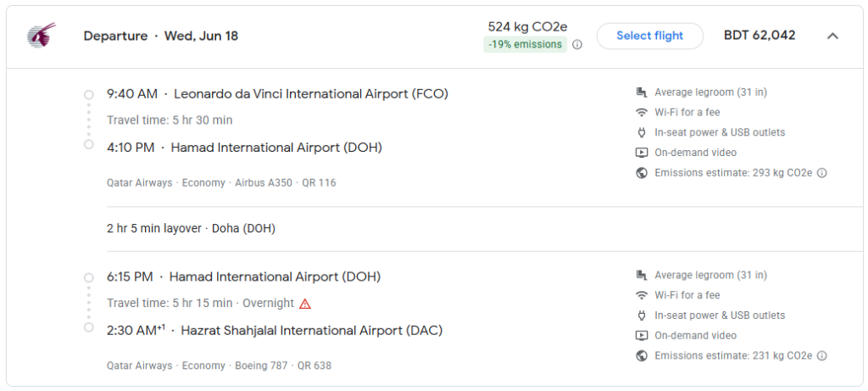Click Wi-Fi icon for the DOH-DAC leg
Image resolution: width=868 pixels, height=391 pixels.
[642, 295]
